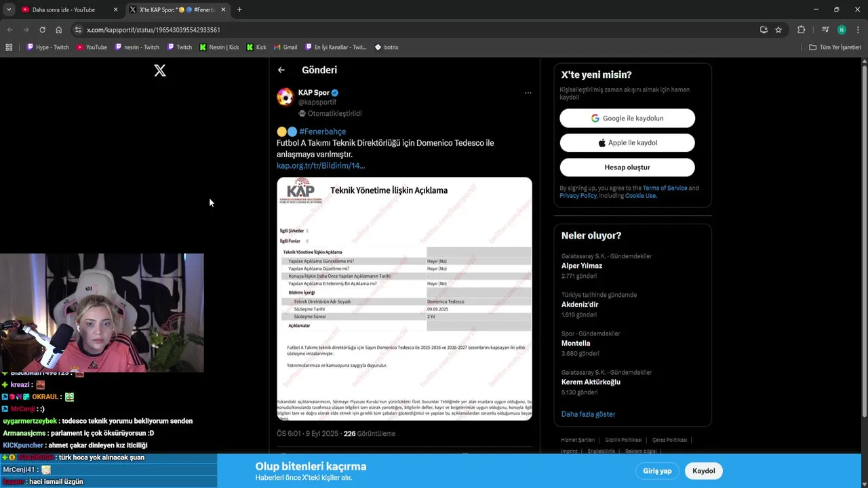Open the post's three-dot more menu
Screen dimensions: 868x488
point(528,93)
